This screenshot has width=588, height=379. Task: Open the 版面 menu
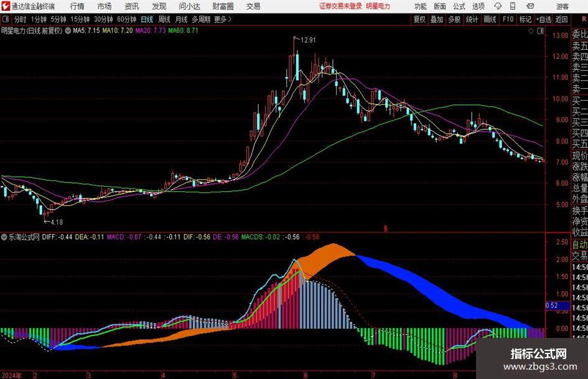point(440,6)
